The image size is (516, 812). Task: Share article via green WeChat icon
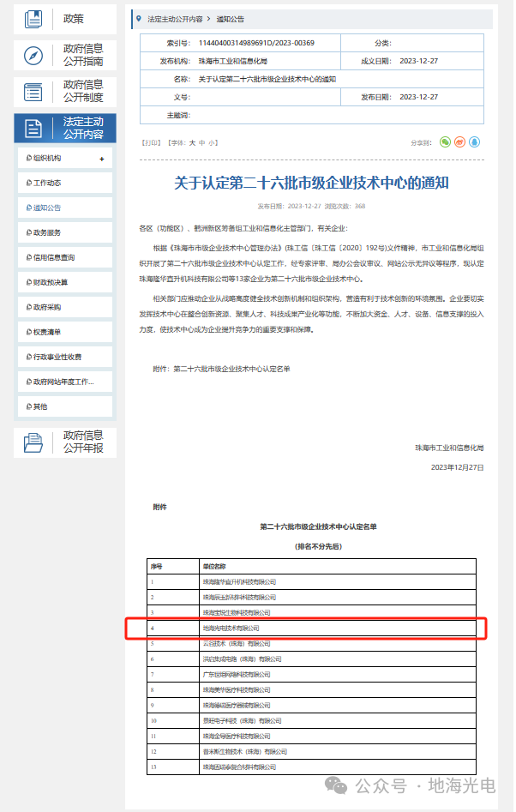(445, 141)
